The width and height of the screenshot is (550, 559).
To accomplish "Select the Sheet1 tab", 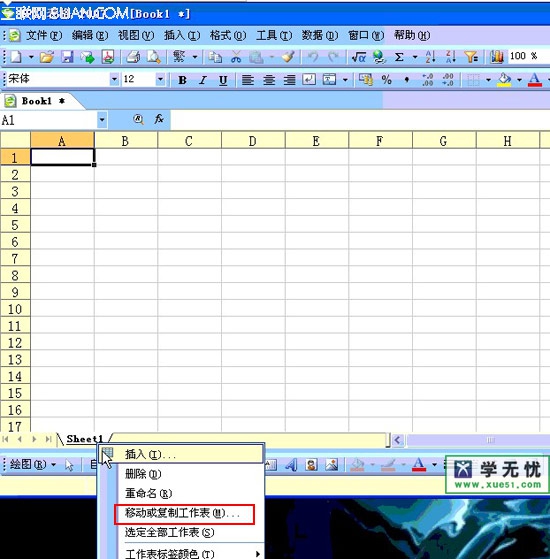I will (x=85, y=439).
